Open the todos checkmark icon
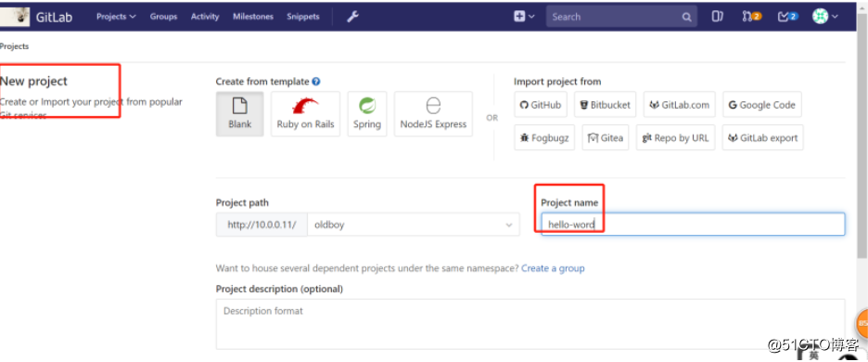Screen dimensions: 868x362 [x=787, y=17]
